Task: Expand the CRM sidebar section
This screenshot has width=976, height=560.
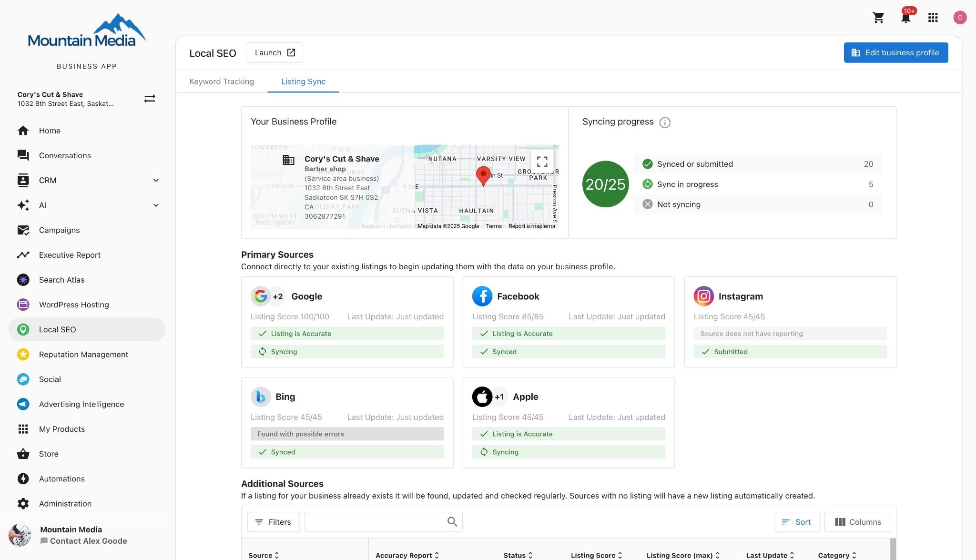Action: [156, 180]
